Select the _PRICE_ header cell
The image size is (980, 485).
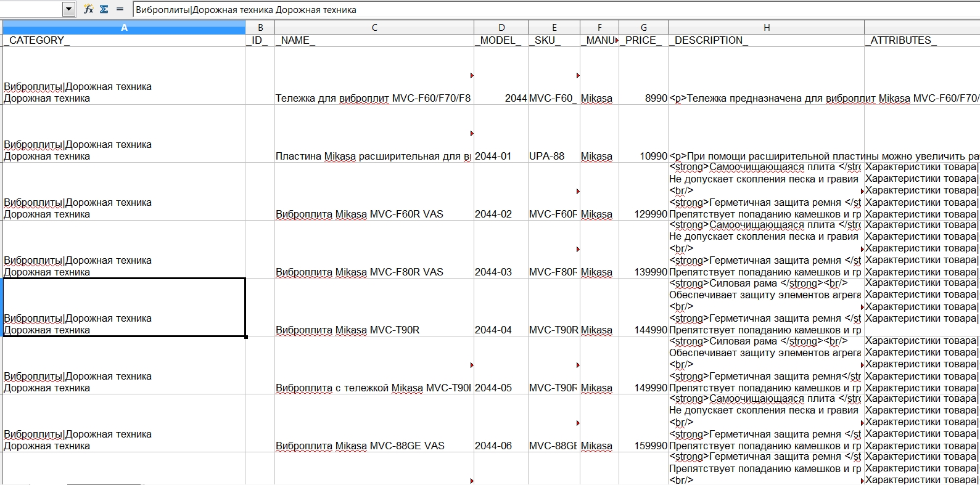(644, 40)
